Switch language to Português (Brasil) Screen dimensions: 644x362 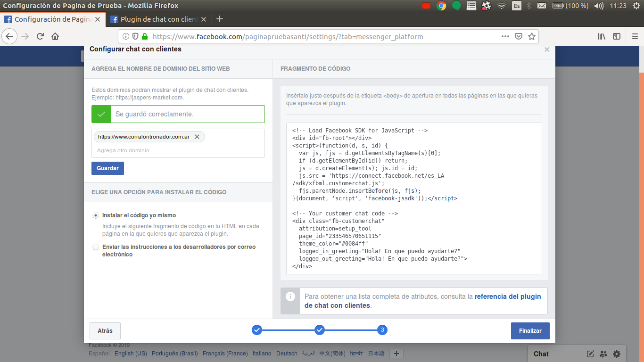(x=175, y=354)
